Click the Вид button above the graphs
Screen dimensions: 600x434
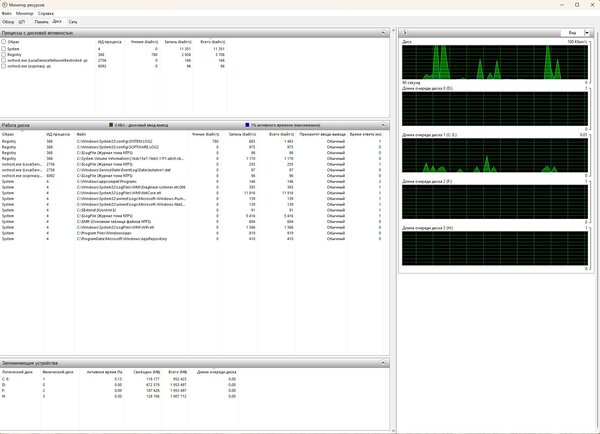[572, 33]
